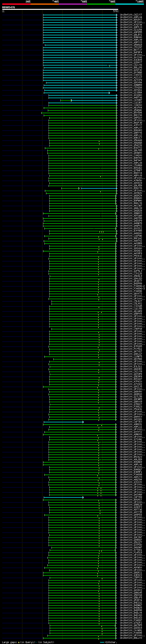This screenshot has width=146, height=644.
Task: Select the UniRef100_A9YWS0 label
Action: point(131,567)
